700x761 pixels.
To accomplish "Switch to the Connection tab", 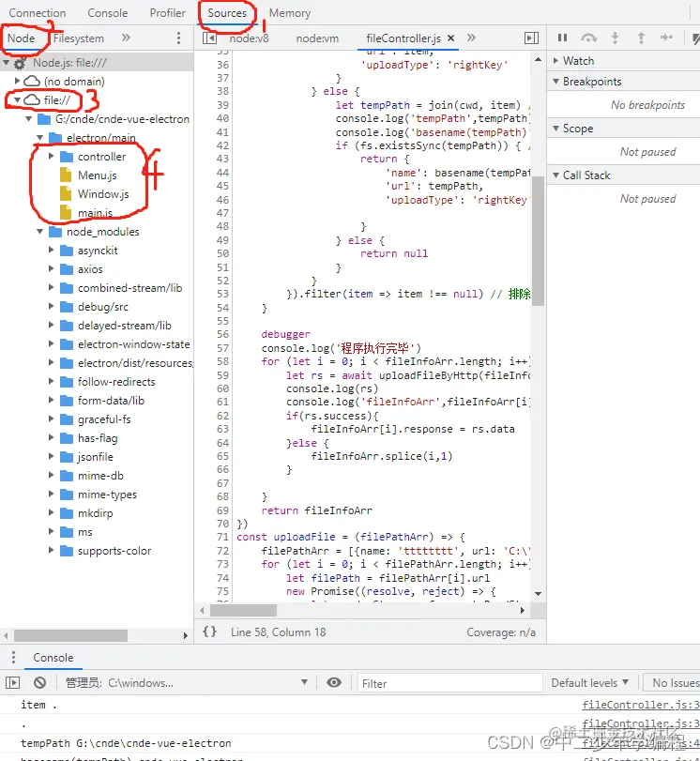I will tap(38, 13).
